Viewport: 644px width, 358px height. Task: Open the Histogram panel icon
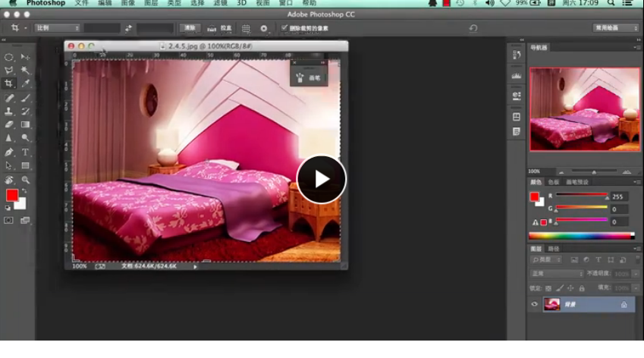[517, 76]
